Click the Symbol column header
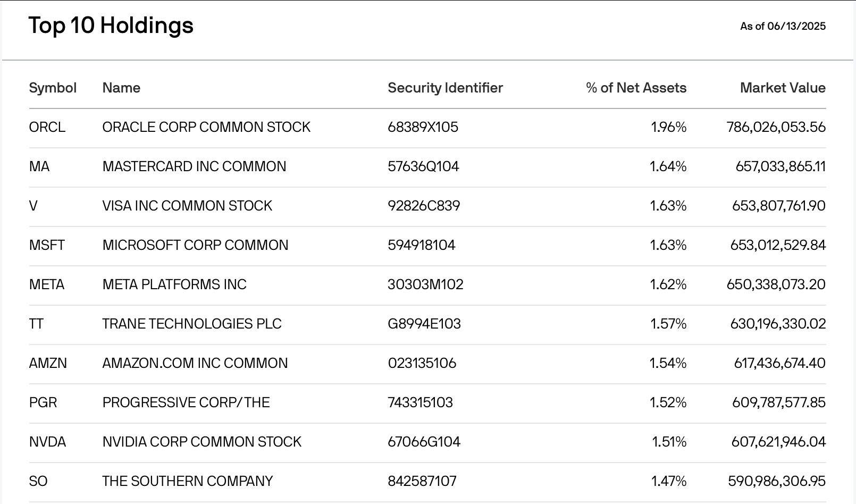This screenshot has height=504, width=856. 53,88
